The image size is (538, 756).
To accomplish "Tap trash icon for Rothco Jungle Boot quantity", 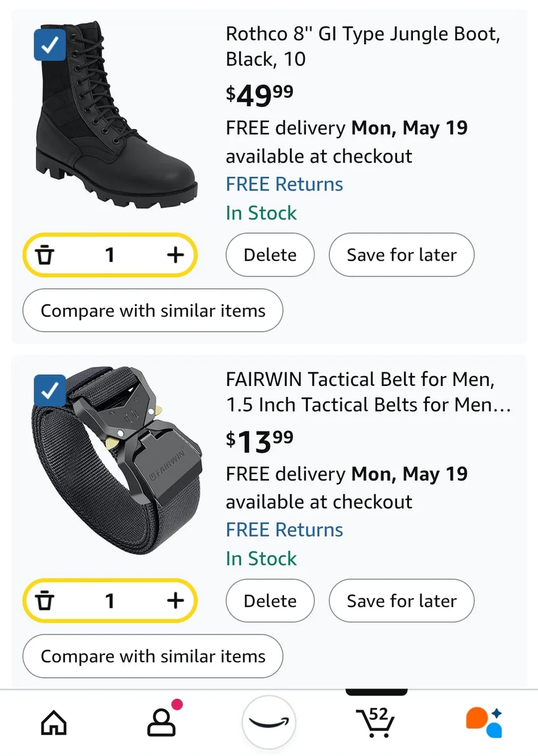I will (x=45, y=256).
